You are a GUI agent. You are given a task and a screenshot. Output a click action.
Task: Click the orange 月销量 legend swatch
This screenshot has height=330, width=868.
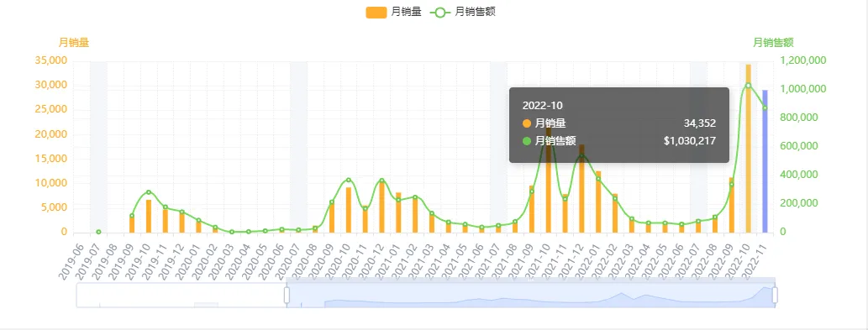(x=376, y=12)
